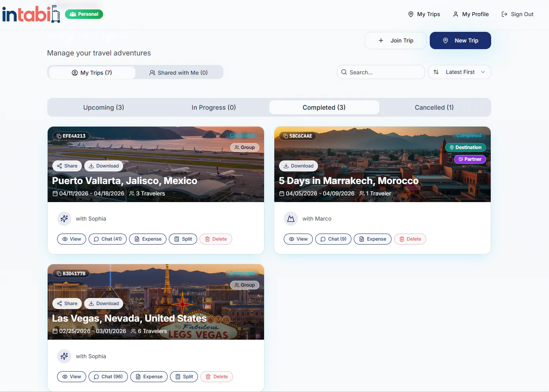
Task: Open Chat (96) for Las Vegas
Action: point(108,377)
